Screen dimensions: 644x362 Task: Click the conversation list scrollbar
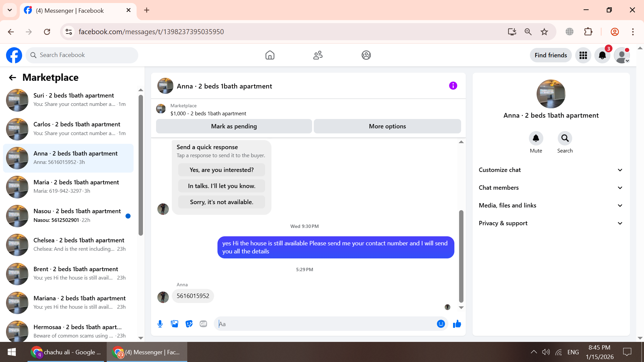[141, 165]
